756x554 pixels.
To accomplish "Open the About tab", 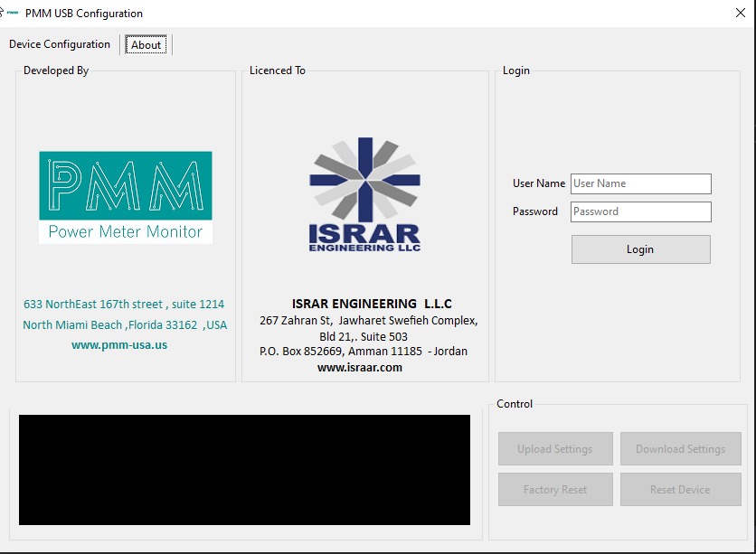I will coord(146,45).
